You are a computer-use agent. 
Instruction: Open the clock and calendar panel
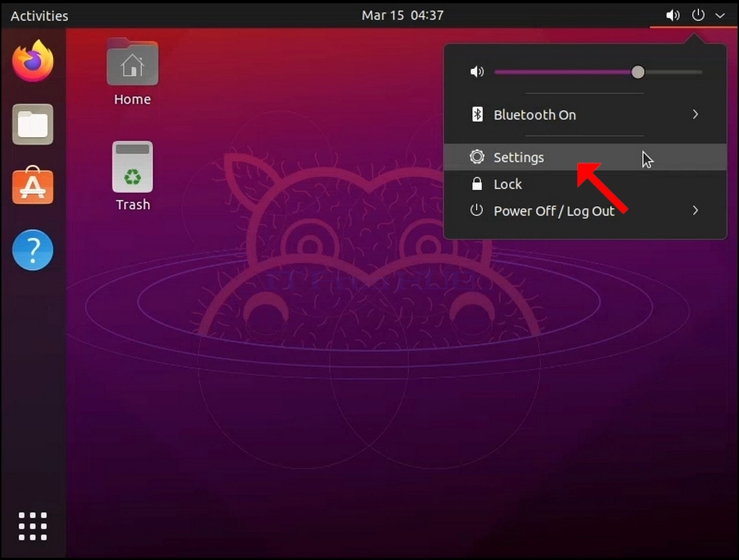[402, 15]
